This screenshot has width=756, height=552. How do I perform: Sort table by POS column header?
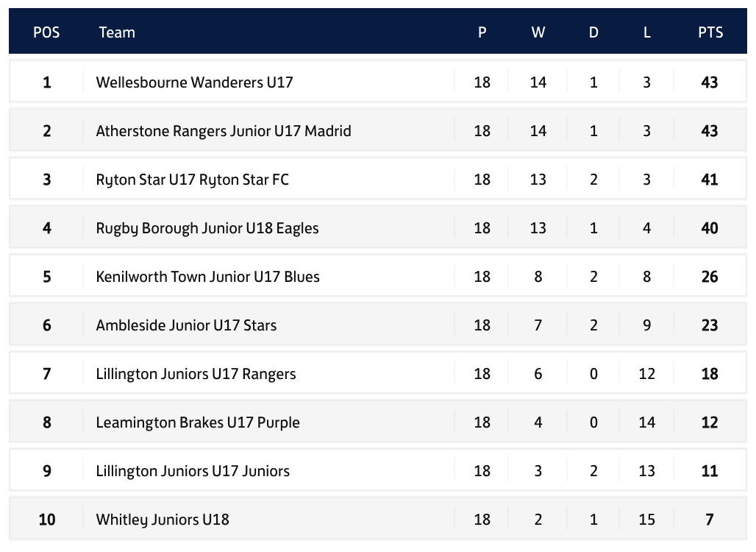pyautogui.click(x=47, y=32)
